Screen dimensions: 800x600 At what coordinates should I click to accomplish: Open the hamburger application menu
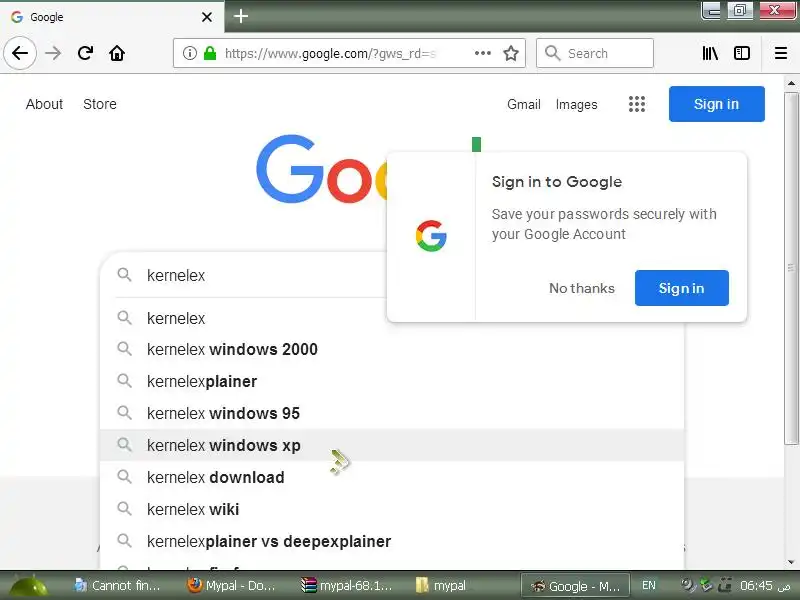(x=781, y=53)
